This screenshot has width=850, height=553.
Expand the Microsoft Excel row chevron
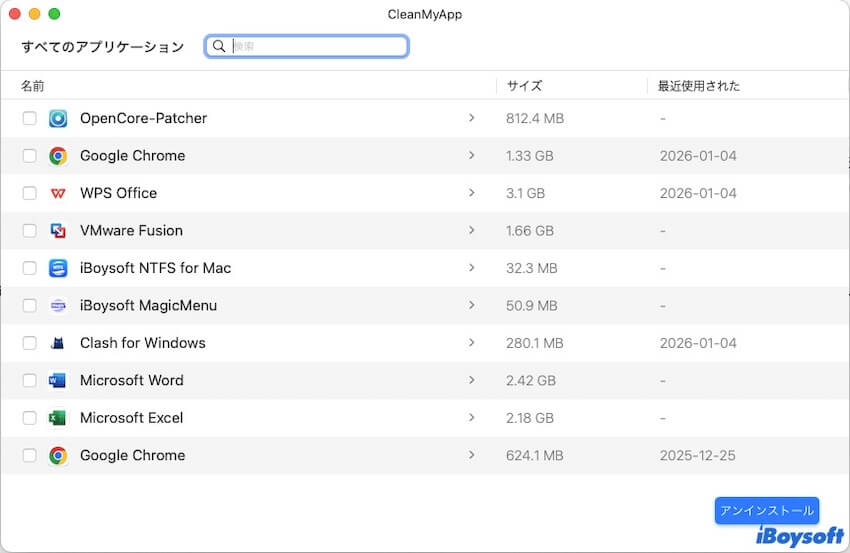pos(471,418)
